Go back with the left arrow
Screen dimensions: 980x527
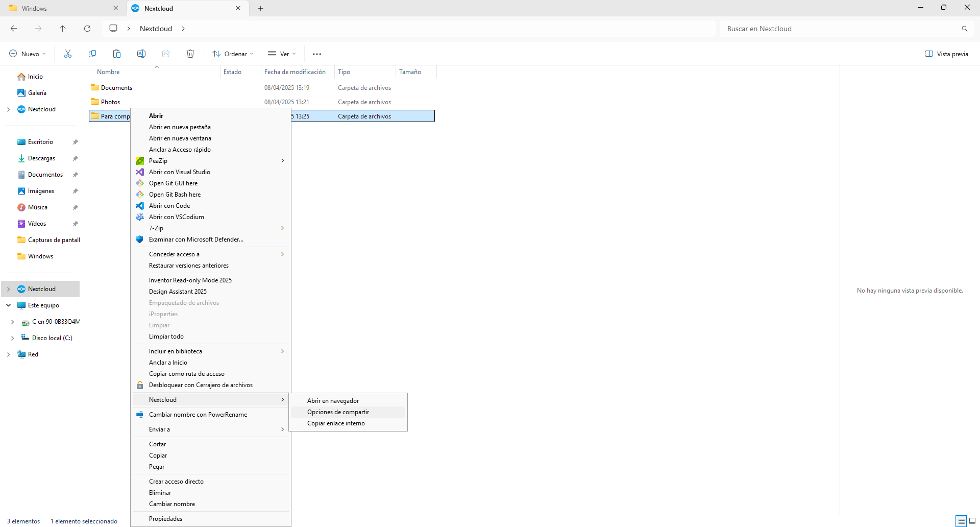click(14, 29)
